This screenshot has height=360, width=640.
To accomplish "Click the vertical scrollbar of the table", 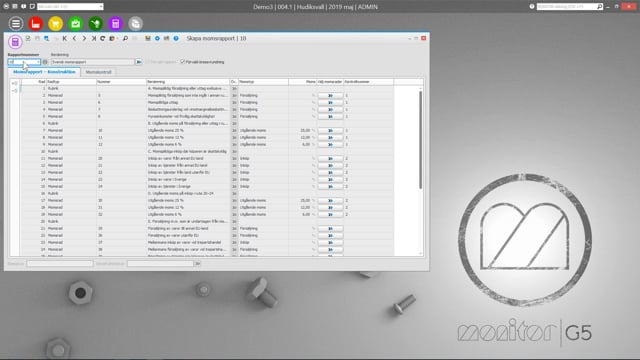I will (420, 140).
